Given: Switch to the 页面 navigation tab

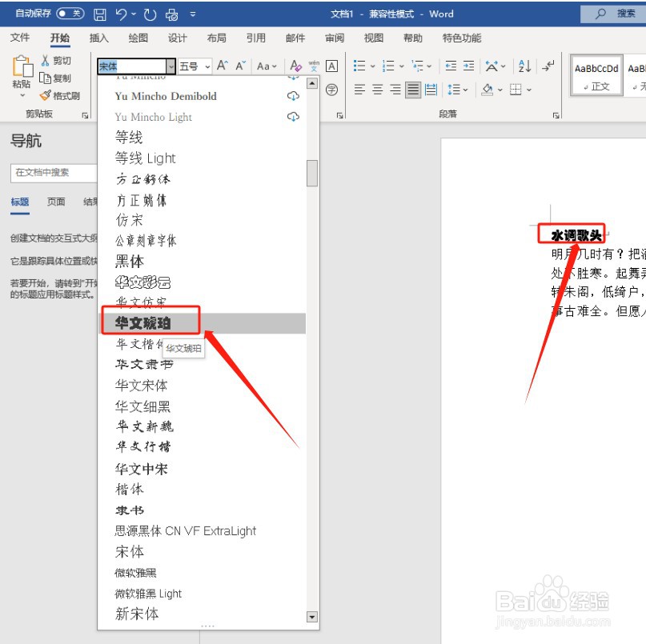Looking at the screenshot, I should click(56, 202).
